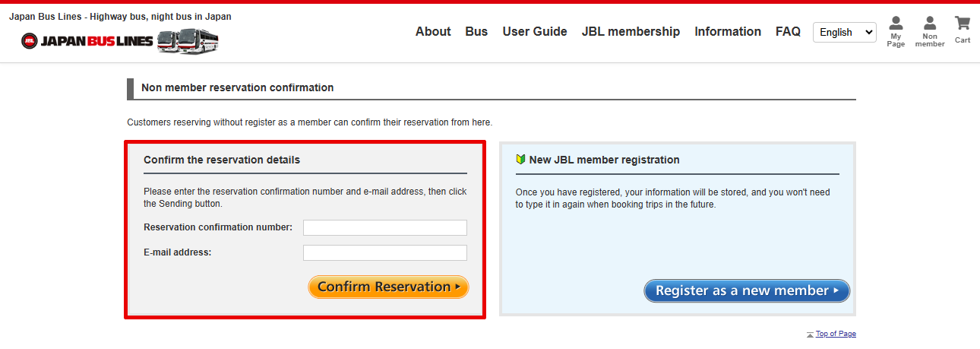Focus the Reservation confirmation number field
The image size is (980, 349).
(384, 227)
